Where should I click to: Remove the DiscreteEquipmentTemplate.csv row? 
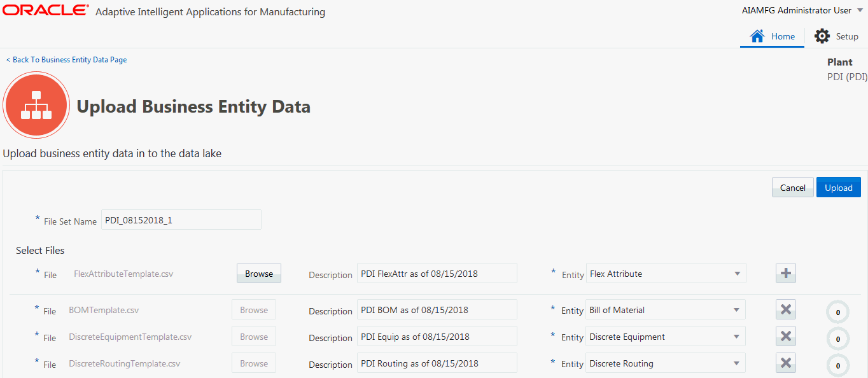coord(786,337)
